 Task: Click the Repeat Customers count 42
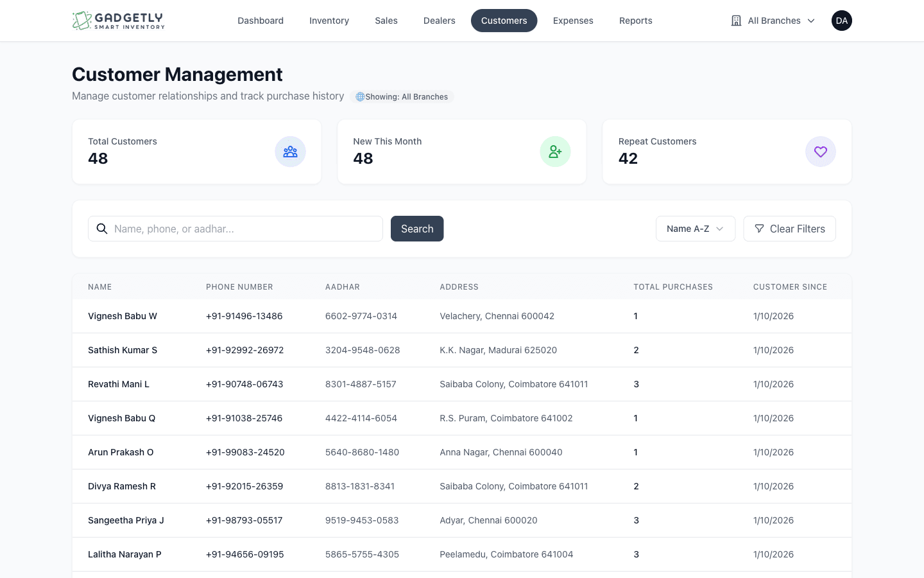628,159
